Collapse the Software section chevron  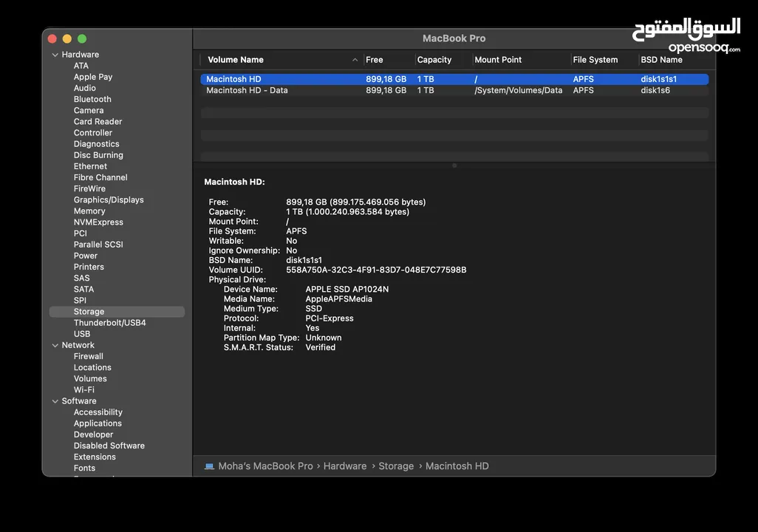55,401
